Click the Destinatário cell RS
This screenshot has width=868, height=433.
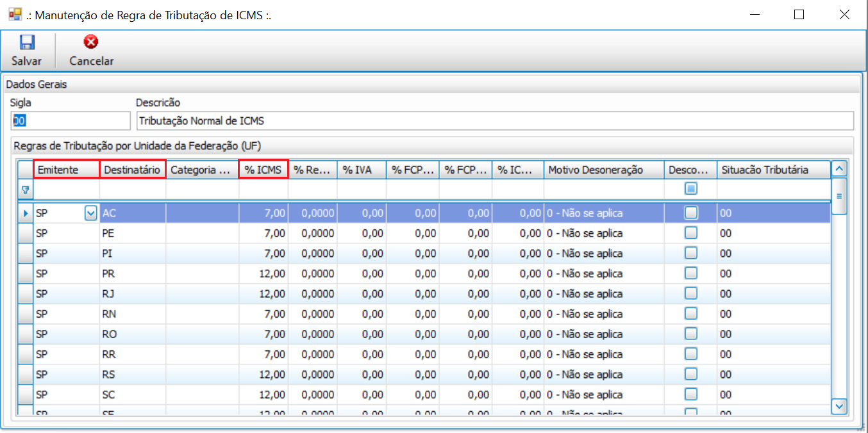click(133, 375)
